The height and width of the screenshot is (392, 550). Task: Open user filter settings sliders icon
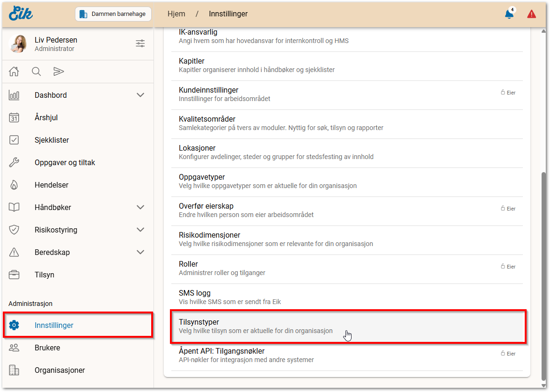(140, 44)
